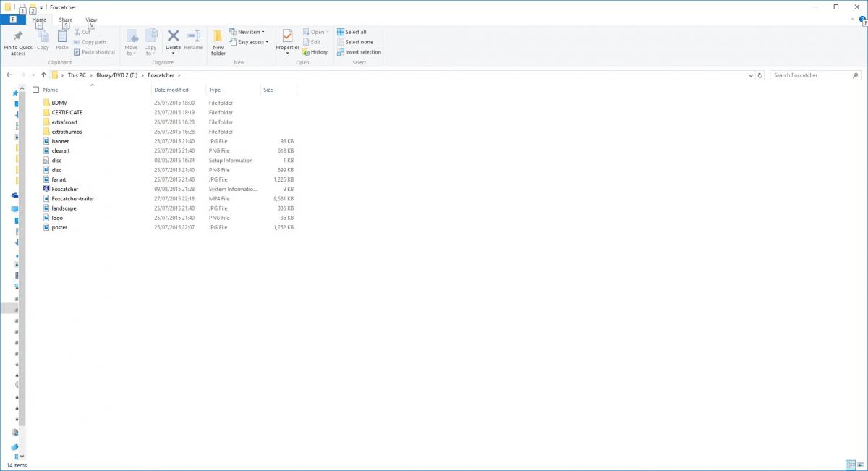Open Explorer help question mark
The height and width of the screenshot is (471, 868).
click(x=863, y=20)
